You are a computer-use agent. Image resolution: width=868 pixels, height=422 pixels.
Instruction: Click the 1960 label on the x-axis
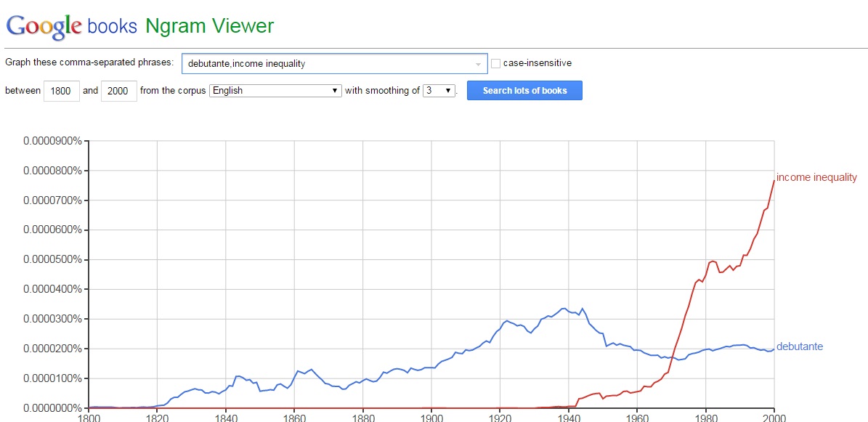[x=637, y=417]
